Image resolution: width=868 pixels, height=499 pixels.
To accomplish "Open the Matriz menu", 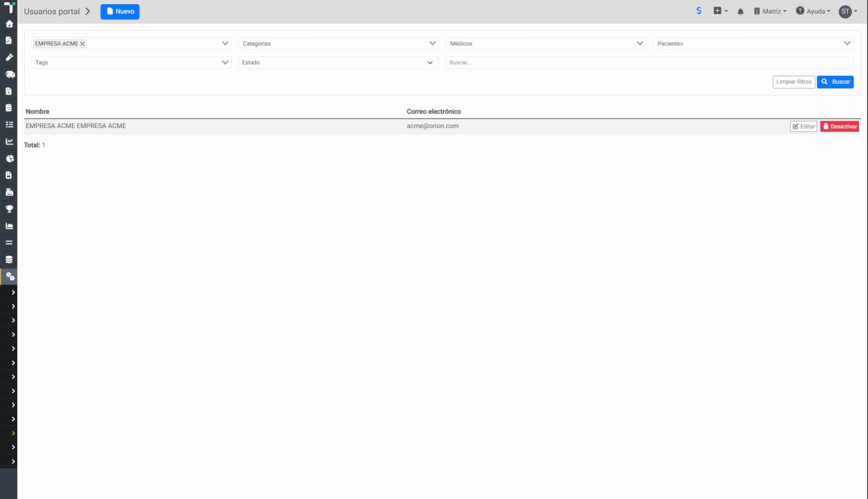I will point(770,11).
